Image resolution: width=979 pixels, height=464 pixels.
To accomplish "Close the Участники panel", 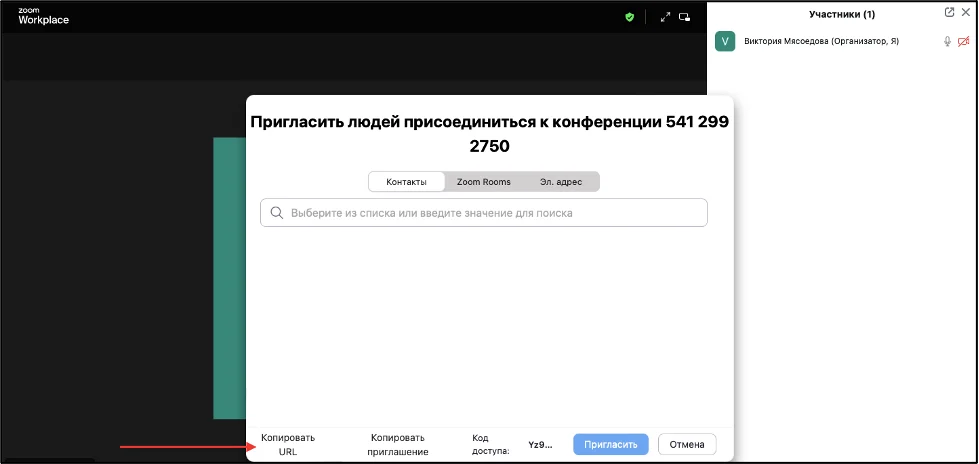I will pos(965,12).
